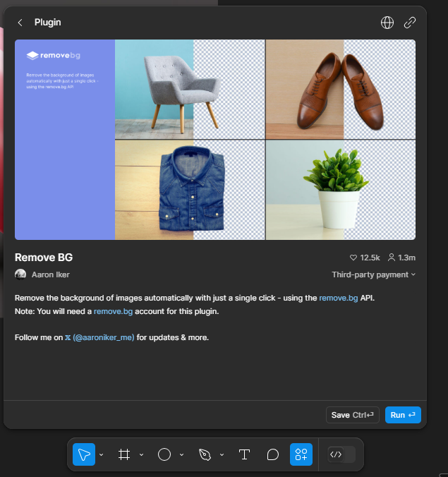448x477 pixels.
Task: Select the Pen tool in toolbar
Action: click(205, 454)
